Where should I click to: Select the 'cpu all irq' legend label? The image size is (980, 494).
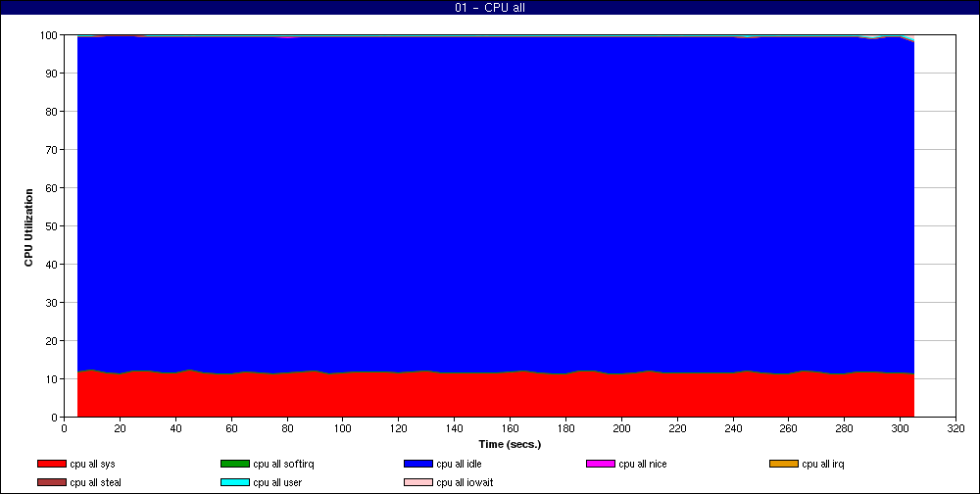pos(822,464)
